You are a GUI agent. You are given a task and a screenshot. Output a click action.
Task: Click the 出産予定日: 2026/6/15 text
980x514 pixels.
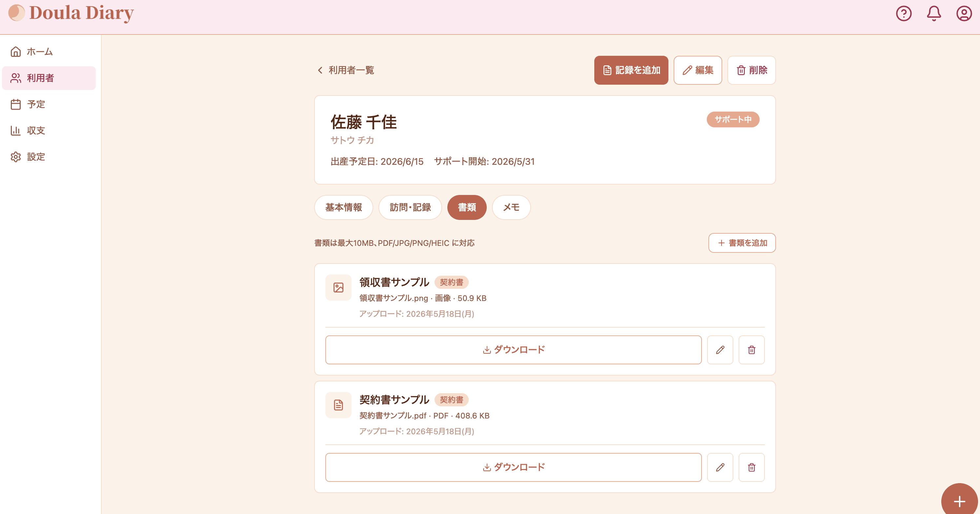377,161
